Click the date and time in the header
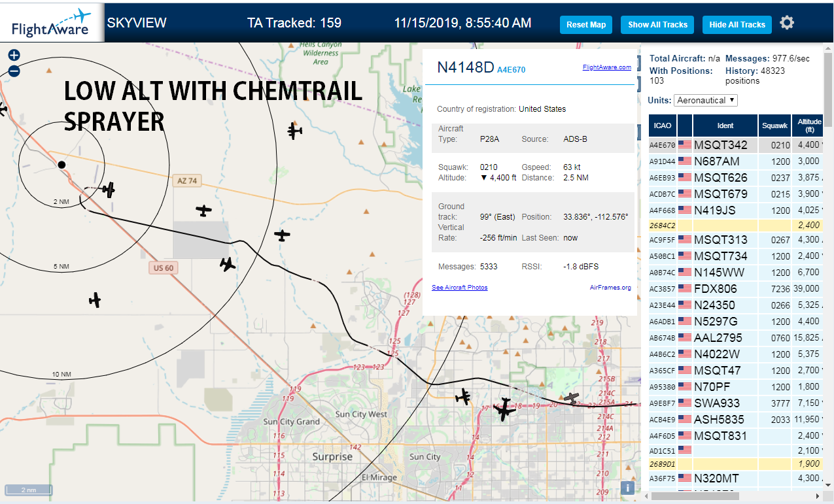834x504 pixels. click(x=462, y=23)
